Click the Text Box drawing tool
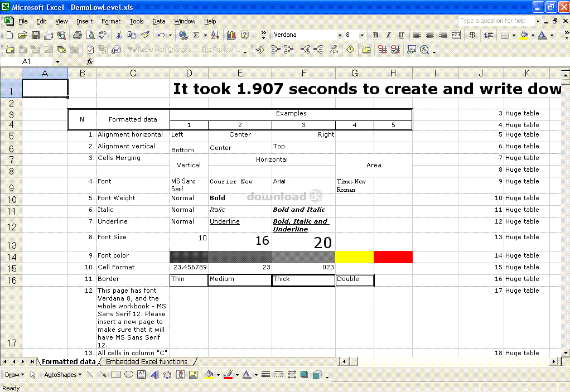 coord(142,375)
